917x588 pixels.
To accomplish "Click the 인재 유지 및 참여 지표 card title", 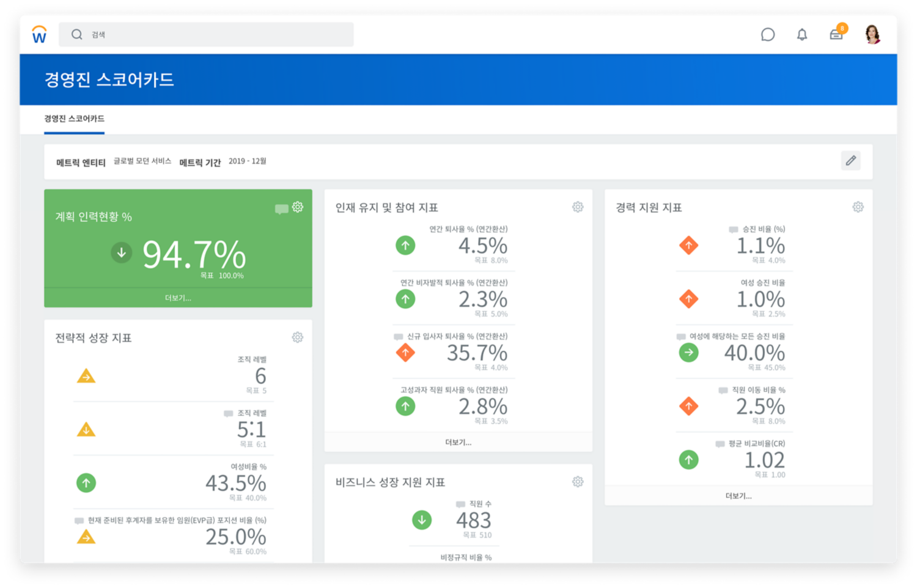I will click(387, 208).
